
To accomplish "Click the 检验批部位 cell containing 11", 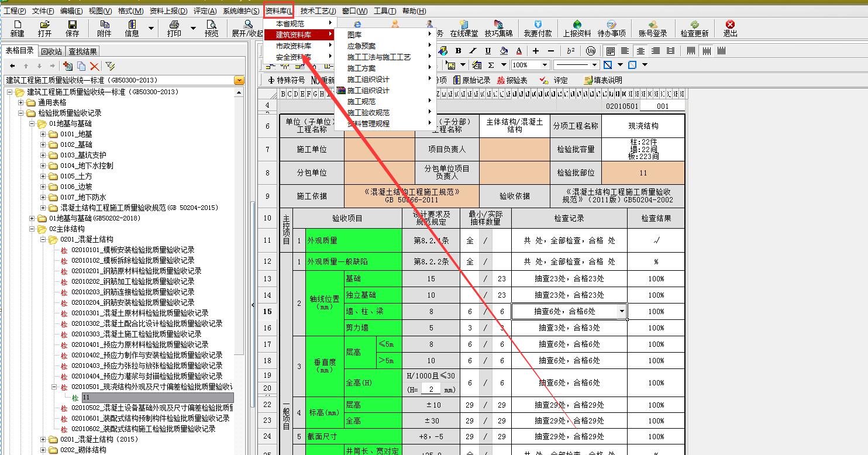I will point(643,173).
